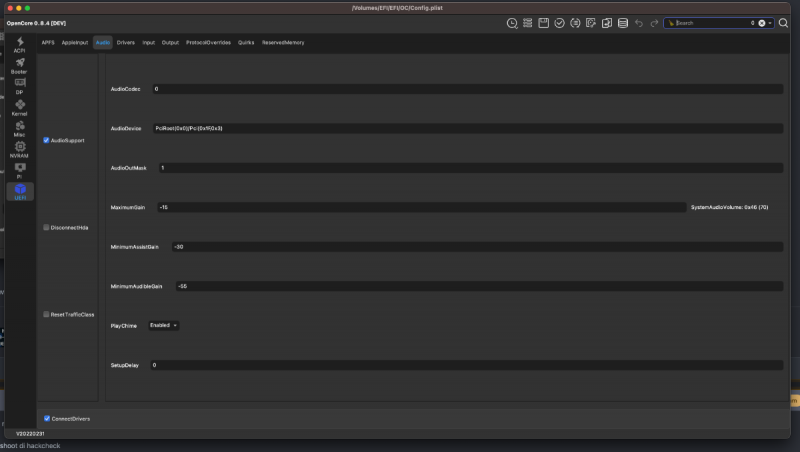800x452 pixels.
Task: Click the Redo arrow icon
Action: tap(654, 23)
